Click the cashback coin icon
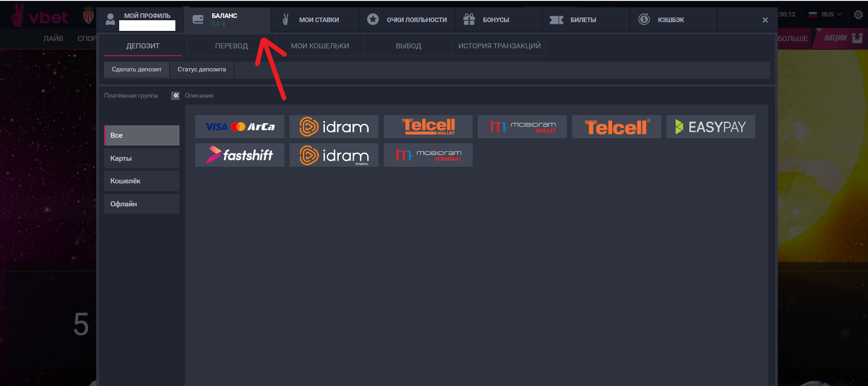The height and width of the screenshot is (386, 868). pyautogui.click(x=644, y=19)
